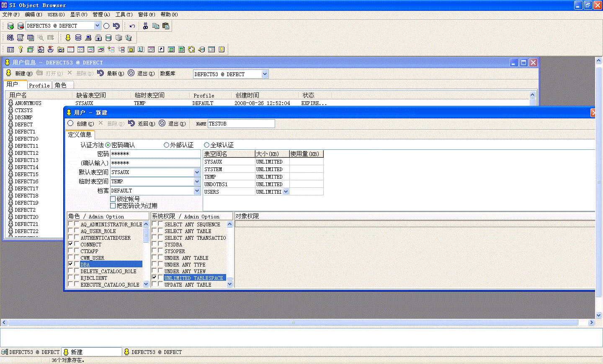603x364 pixels.
Task: Click the NAME input field containing TESTOB
Action: tap(241, 124)
